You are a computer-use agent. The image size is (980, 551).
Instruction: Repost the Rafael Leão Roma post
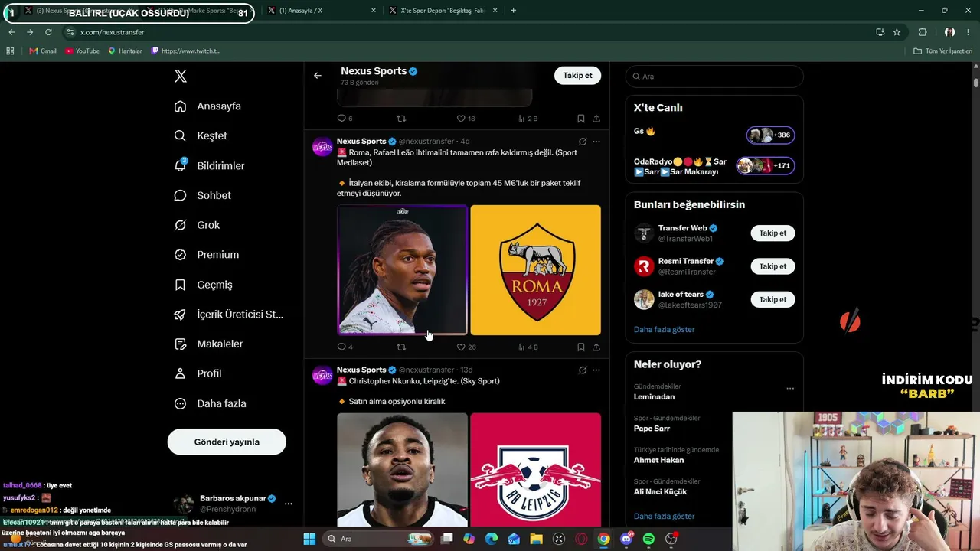click(x=401, y=347)
